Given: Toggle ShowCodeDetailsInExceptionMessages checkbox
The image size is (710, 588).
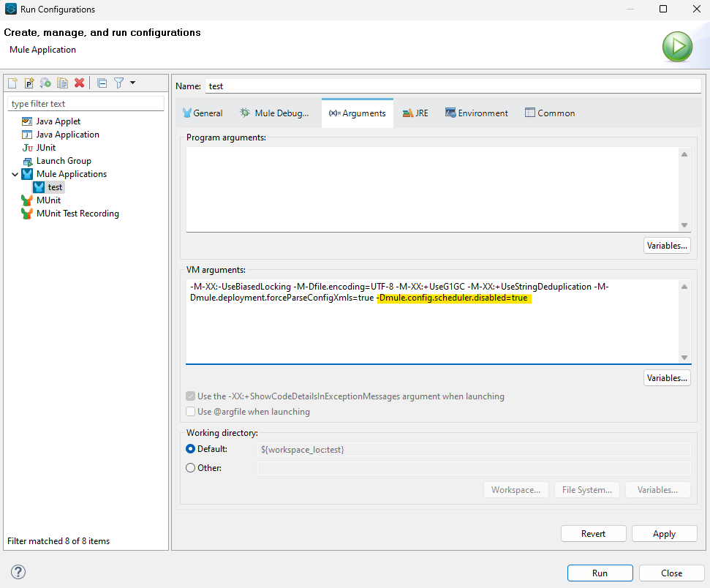Looking at the screenshot, I should click(191, 396).
